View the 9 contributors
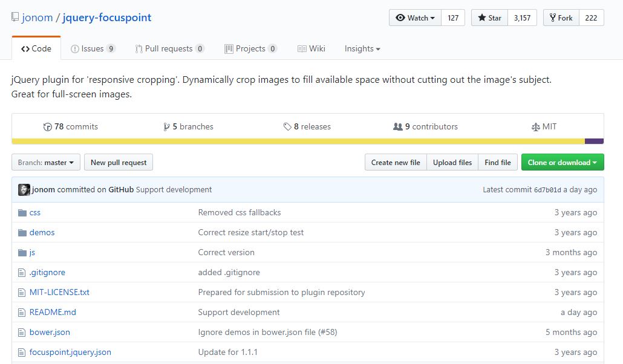 [x=426, y=127]
